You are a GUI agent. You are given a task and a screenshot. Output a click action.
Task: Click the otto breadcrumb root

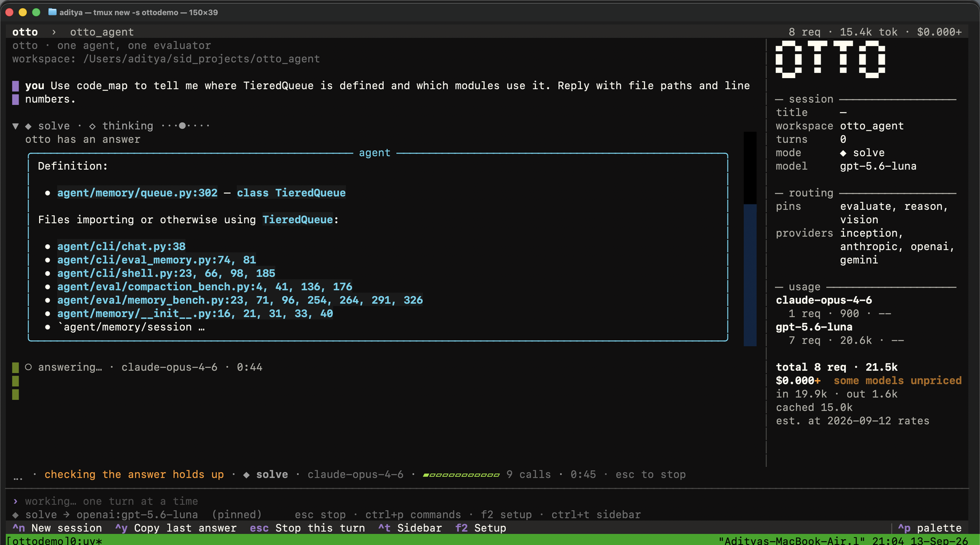(x=25, y=32)
